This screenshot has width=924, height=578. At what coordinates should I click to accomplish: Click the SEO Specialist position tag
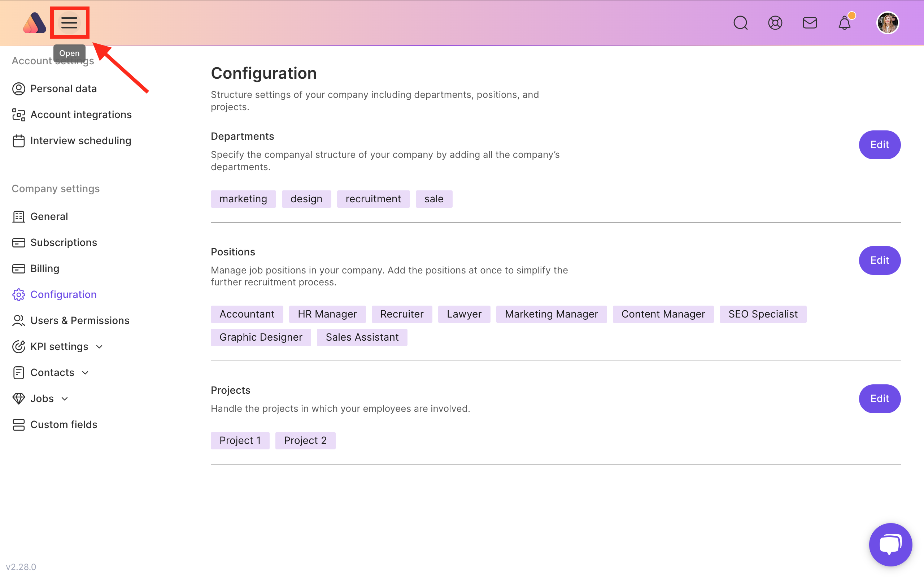click(x=763, y=314)
